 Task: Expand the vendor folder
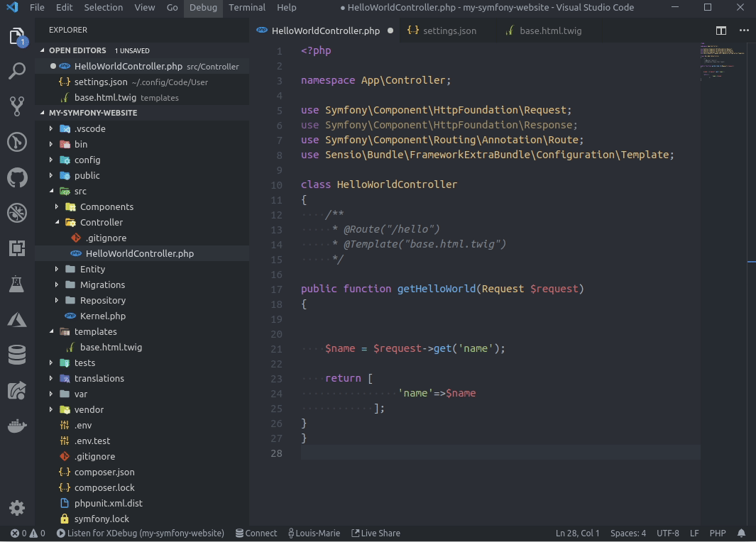pos(50,409)
